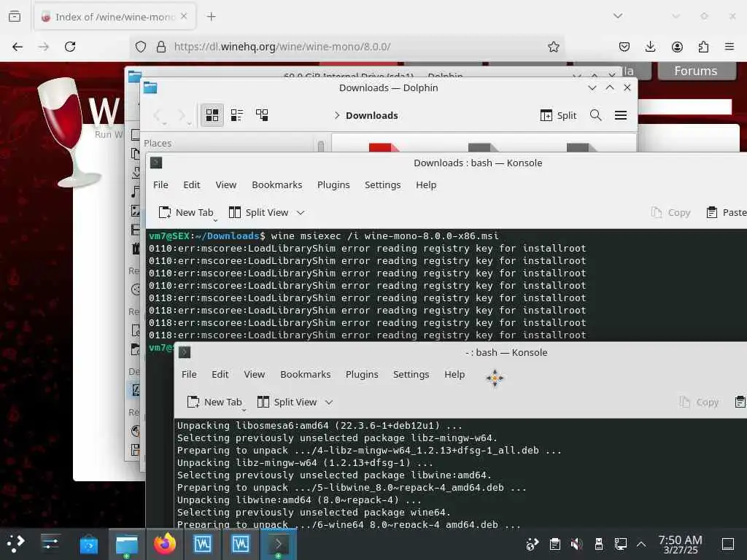Open a new Firefox tab
Screen dimensions: 747x560
211,17
